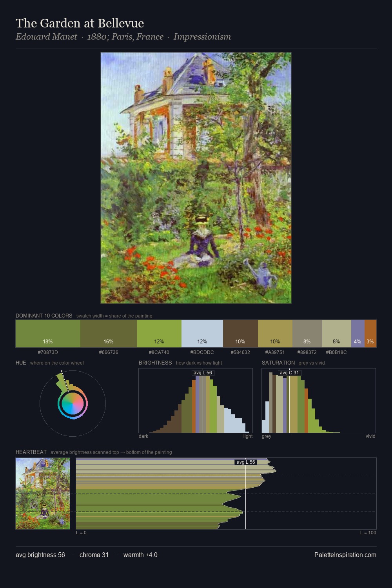Click the 'SATURATION' section heading

tap(278, 363)
